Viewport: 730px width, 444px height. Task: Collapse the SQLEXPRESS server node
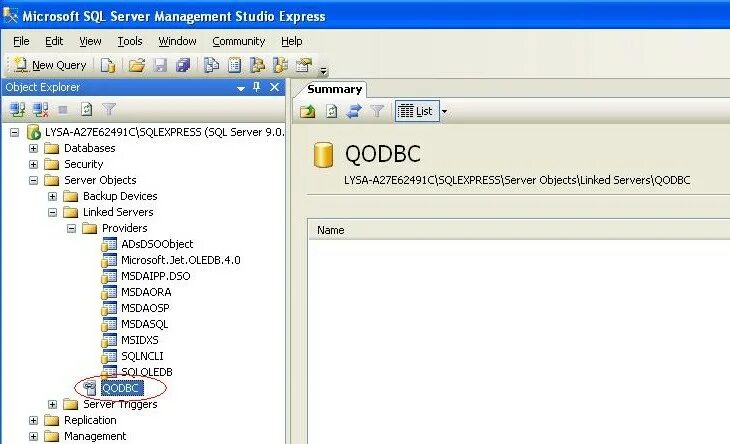pyautogui.click(x=14, y=133)
